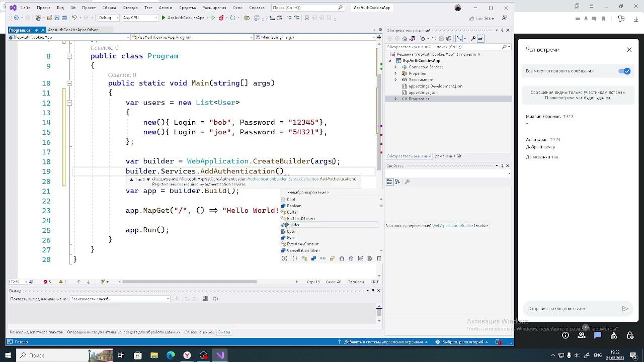Screen dimensions: 644x362
Task: Collapse the Main method fold toggle on line 10
Action: [x=69, y=83]
